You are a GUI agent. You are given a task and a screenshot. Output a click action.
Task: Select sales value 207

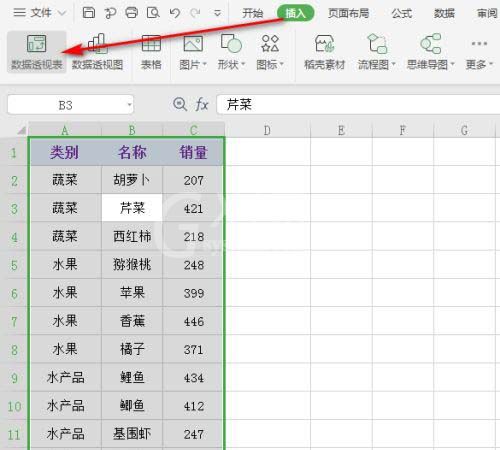click(x=193, y=180)
